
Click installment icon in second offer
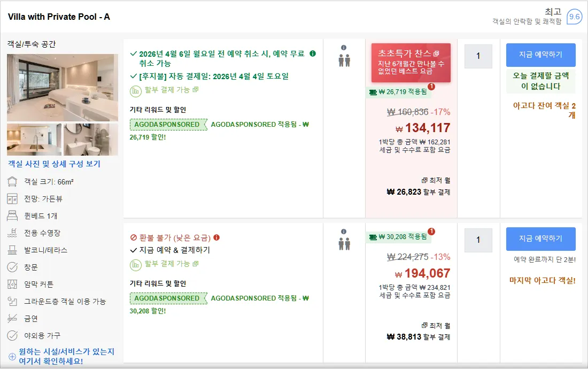click(x=135, y=265)
